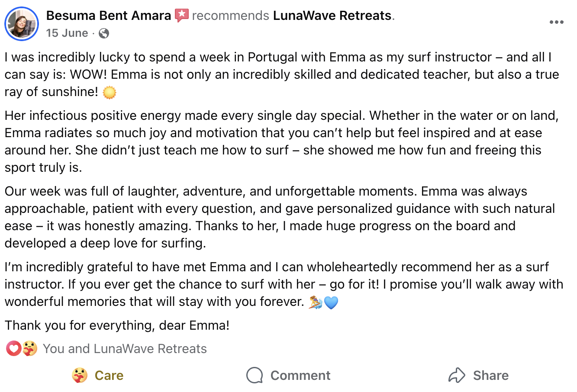The image size is (577, 392).
Task: Click the "Thank you for everything, dear Emma!" line
Action: [117, 325]
